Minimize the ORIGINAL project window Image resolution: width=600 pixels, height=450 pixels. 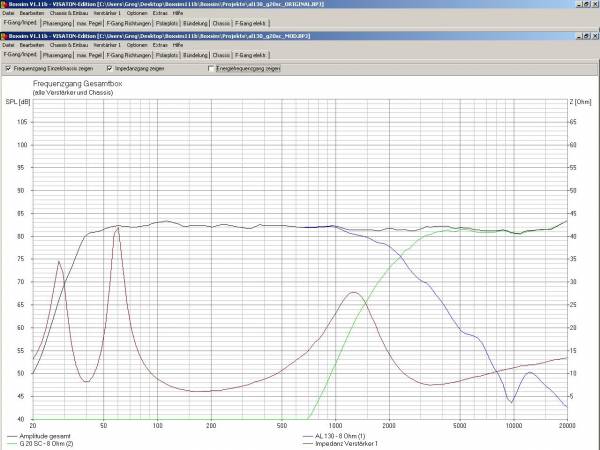tap(580, 4)
